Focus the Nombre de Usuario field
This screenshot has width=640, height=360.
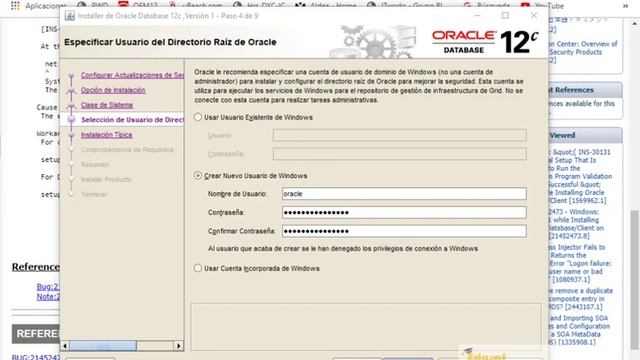pyautogui.click(x=404, y=193)
